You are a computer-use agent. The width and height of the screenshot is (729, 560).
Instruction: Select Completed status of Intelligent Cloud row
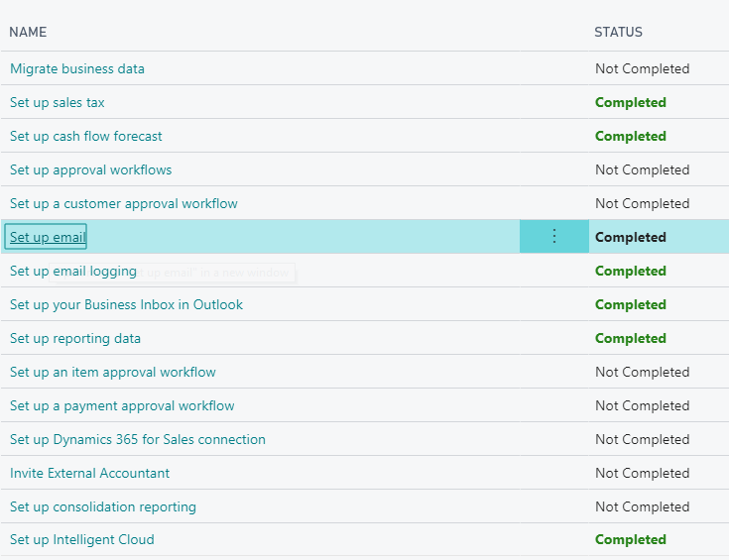click(631, 539)
